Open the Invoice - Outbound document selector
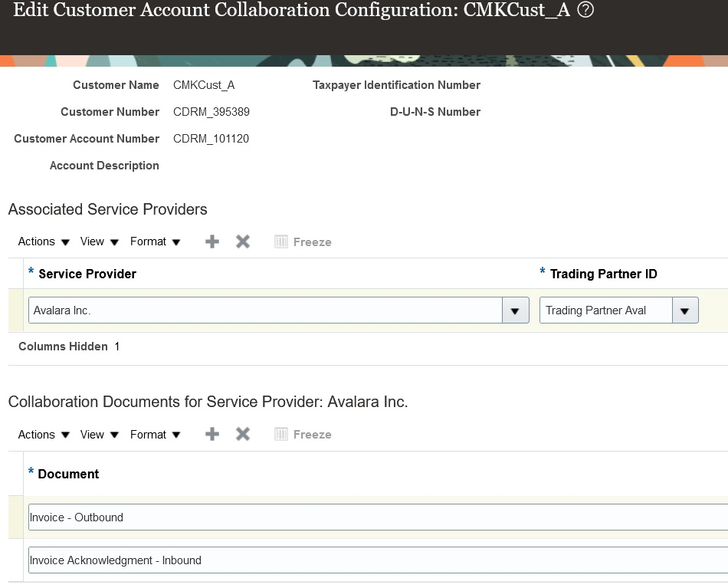728x588 pixels. pos(307,517)
